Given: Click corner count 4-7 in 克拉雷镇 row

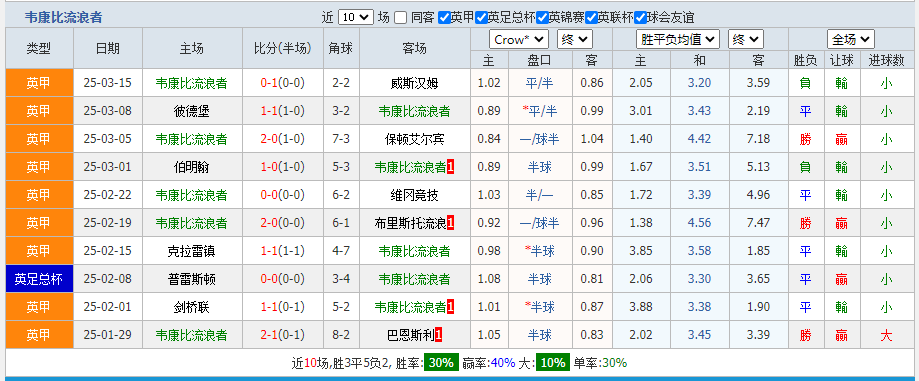Looking at the screenshot, I should pyautogui.click(x=341, y=251).
